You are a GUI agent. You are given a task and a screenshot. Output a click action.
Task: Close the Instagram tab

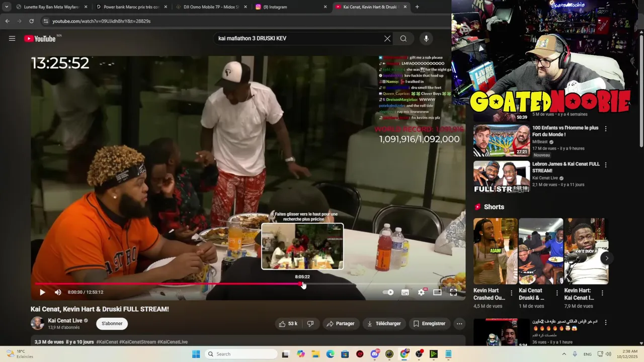325,7
